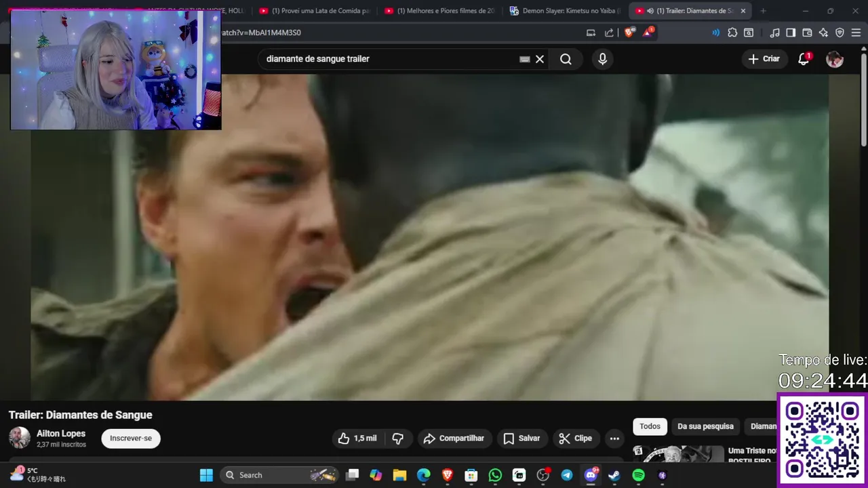Click the Brave Rewards triangle icon
The image size is (868, 488).
coord(648,32)
